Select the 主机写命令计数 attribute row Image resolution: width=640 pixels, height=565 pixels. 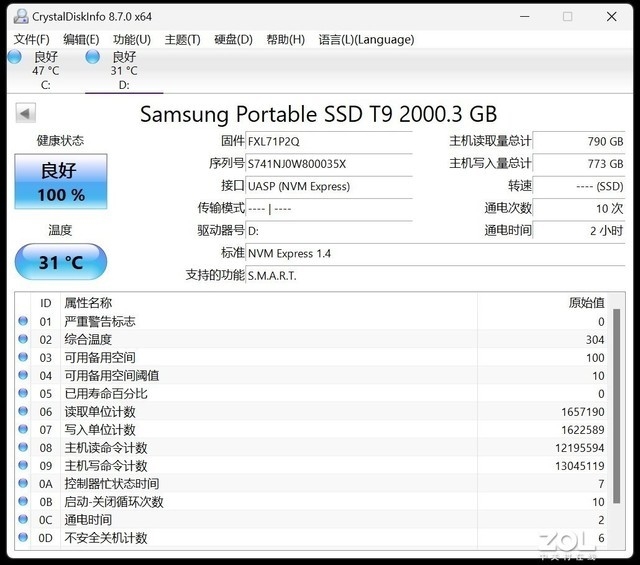300,466
